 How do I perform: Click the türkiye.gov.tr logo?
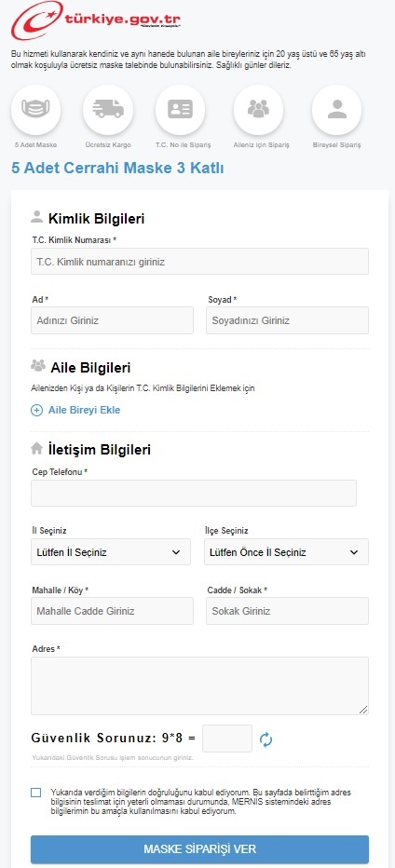coord(96,22)
